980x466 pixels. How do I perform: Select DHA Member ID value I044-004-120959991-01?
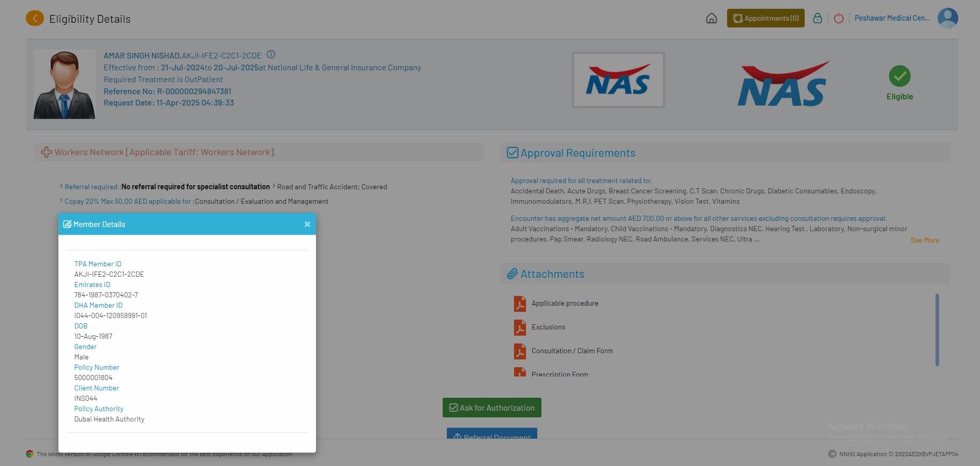[x=111, y=315]
